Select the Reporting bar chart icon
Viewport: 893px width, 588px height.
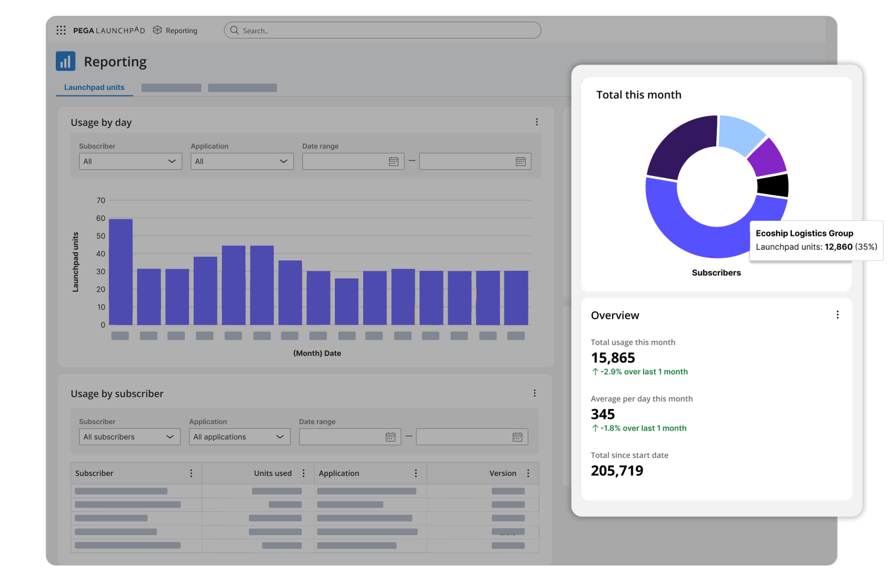(65, 60)
